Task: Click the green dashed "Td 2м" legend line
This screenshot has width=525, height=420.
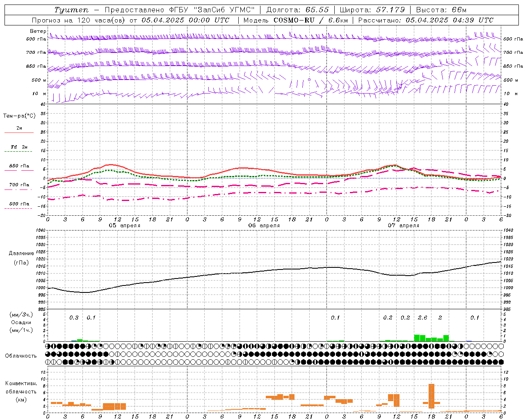Action: click(x=18, y=152)
